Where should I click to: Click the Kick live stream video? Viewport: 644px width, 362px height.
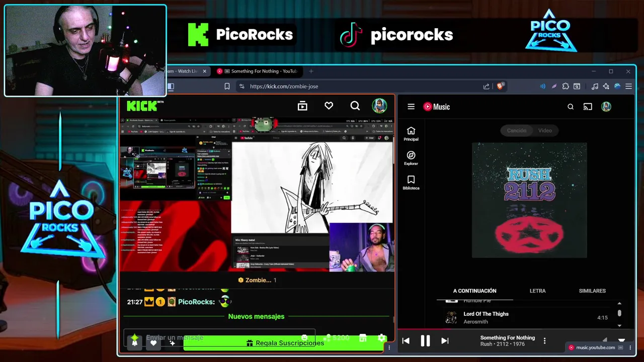257,195
